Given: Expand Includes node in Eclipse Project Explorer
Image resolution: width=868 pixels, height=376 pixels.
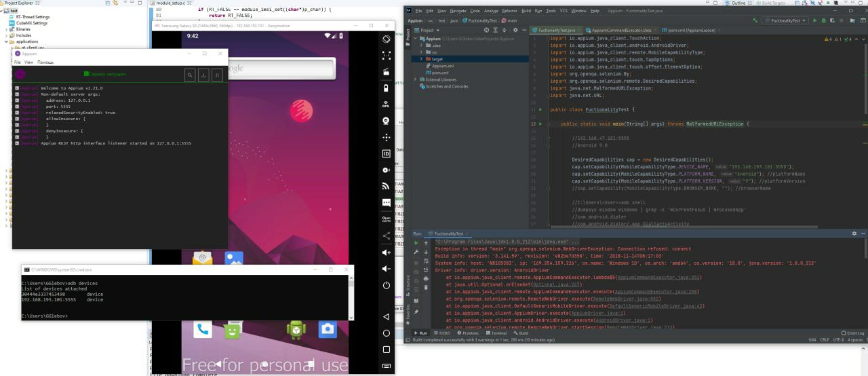Looking at the screenshot, I should [x=6, y=35].
